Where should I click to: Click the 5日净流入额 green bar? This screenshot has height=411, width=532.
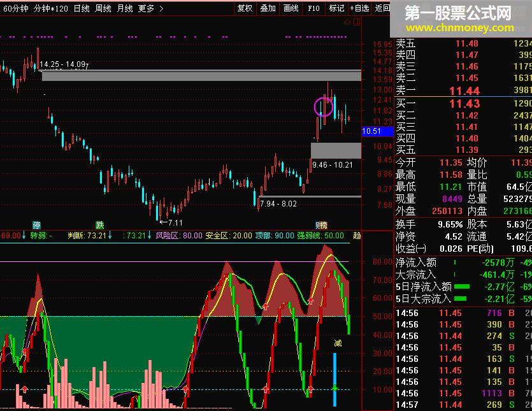pyautogui.click(x=462, y=287)
